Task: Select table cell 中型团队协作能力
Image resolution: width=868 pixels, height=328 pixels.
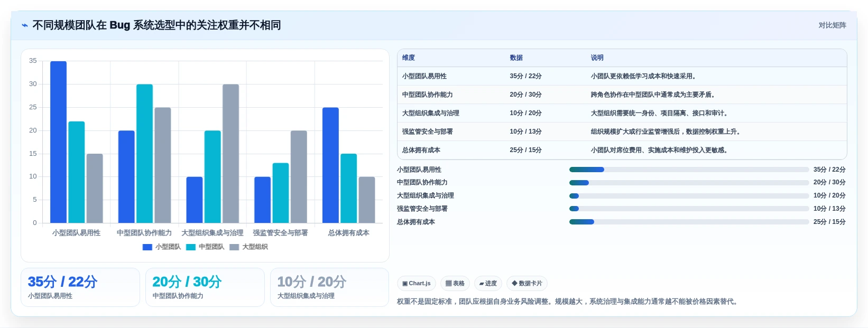Action: 428,95
